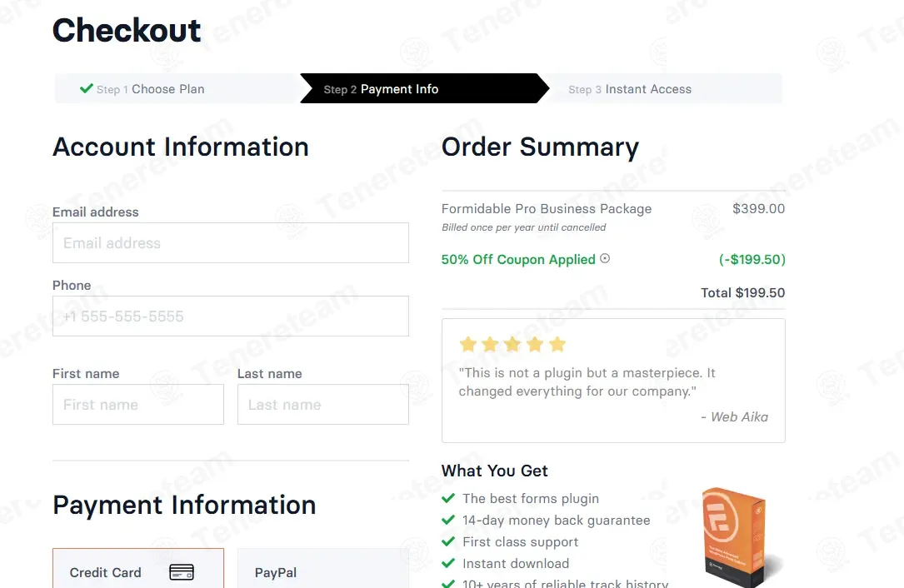Click the credit card icon
The width and height of the screenshot is (904, 588).
(x=182, y=572)
